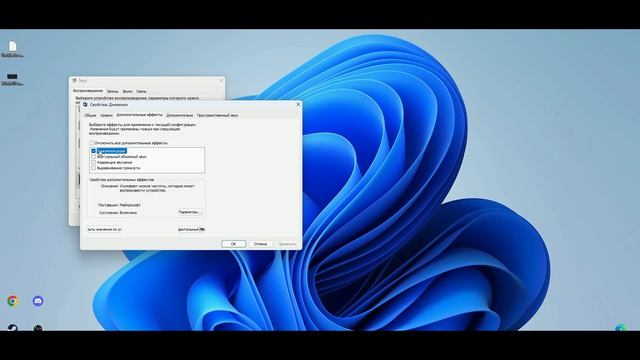Screen dimensions: 640x360
Task: Open the Звуки tab in the Звук window
Action: coord(127,91)
